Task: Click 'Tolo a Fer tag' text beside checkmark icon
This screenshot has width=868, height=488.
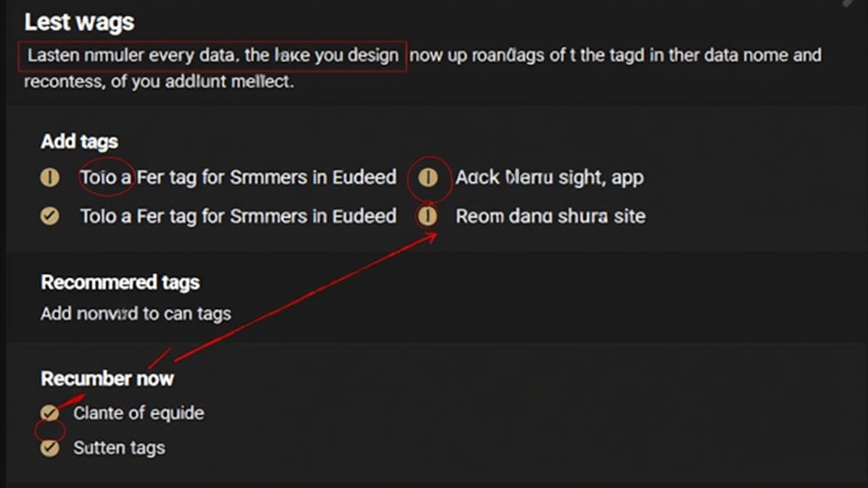Action: pos(238,216)
